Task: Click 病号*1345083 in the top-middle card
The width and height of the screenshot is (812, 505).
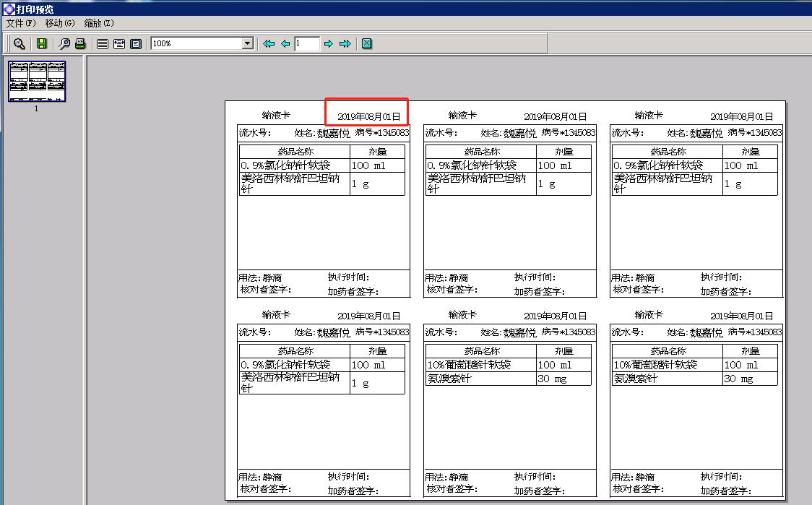Action: pos(569,133)
